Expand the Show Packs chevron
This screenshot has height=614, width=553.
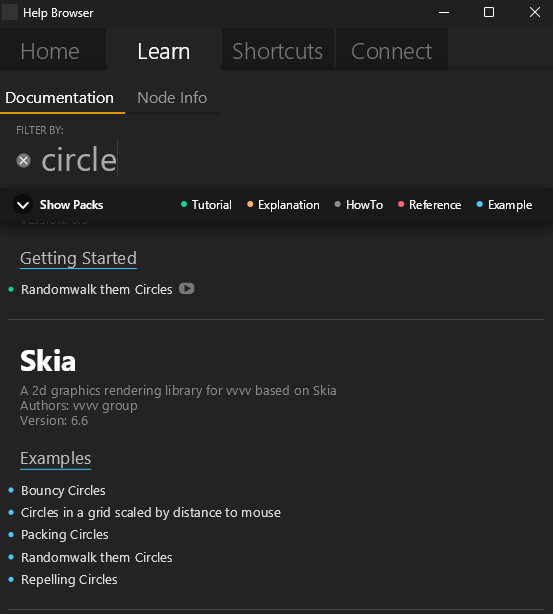23,204
